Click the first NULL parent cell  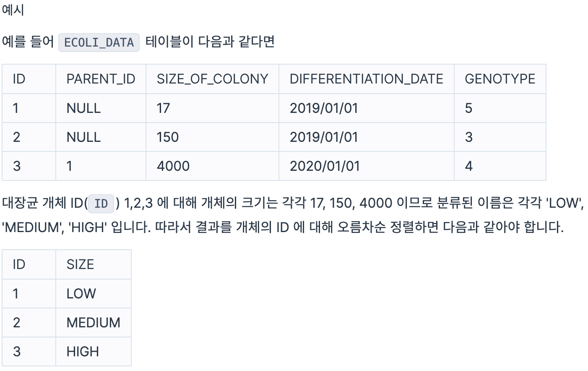pos(101,108)
